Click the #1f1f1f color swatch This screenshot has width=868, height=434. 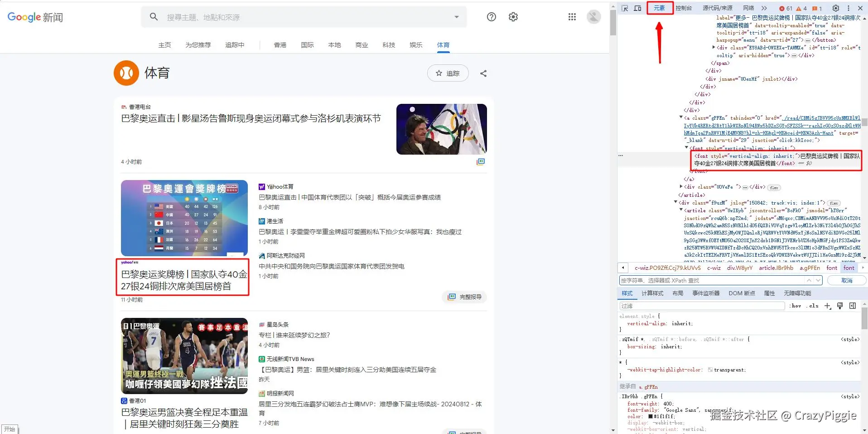651,416
